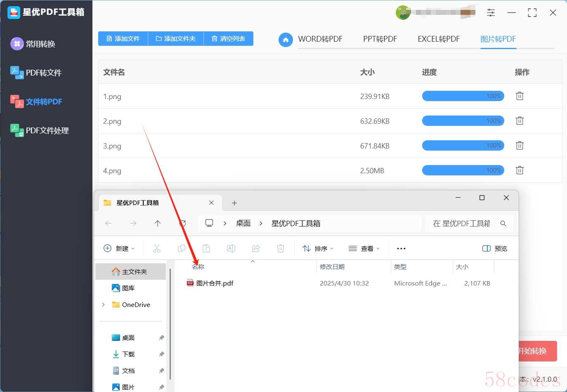Delete 2.png row with trash icon
The image size is (567, 392).
[x=520, y=121]
